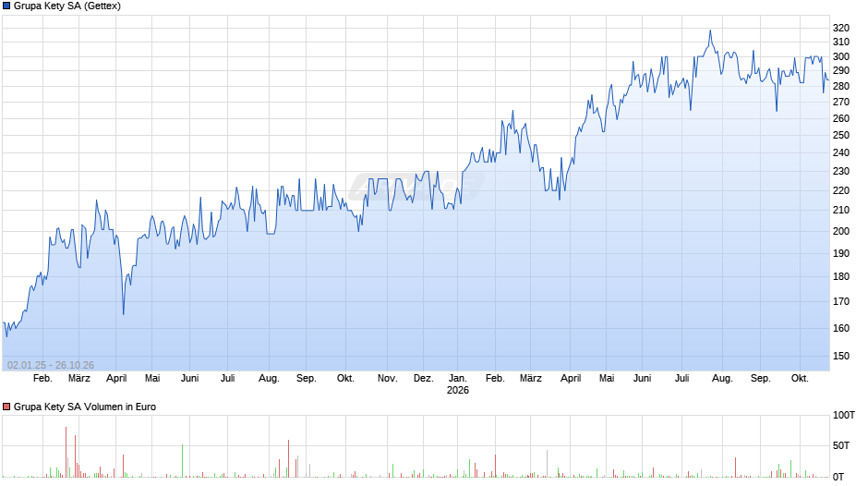Click the 260 price axis label

coord(841,118)
